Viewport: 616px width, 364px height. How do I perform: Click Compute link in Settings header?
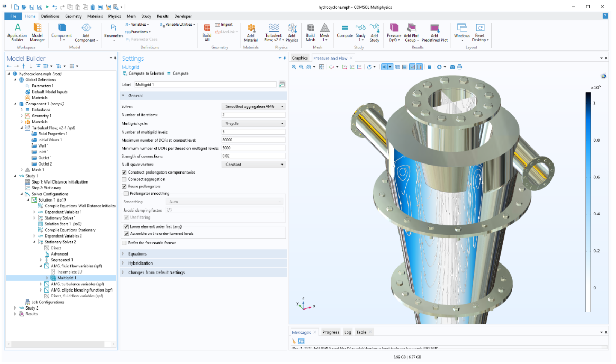point(178,74)
